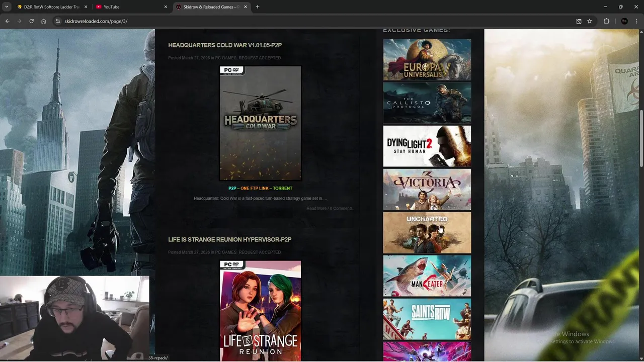Click the page vertical scrollbar thumb
The height and width of the screenshot is (362, 644).
[x=641, y=138]
